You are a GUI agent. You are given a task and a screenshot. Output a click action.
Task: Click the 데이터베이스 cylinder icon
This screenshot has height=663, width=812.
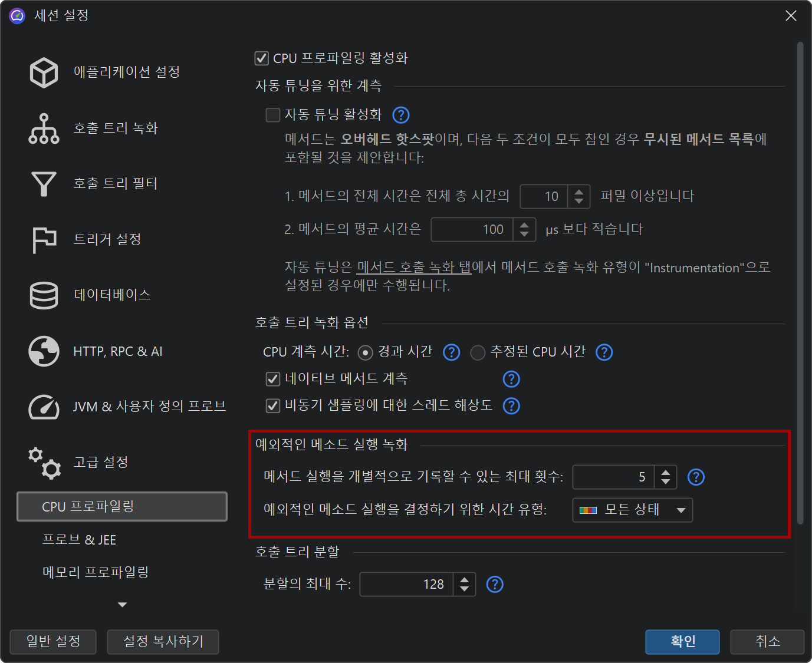[x=44, y=295]
